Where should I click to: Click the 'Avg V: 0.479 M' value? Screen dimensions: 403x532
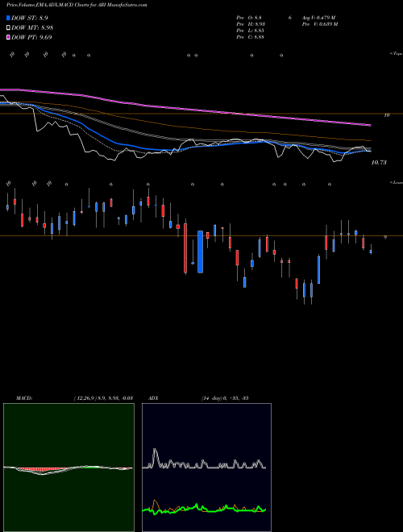pyautogui.click(x=319, y=18)
